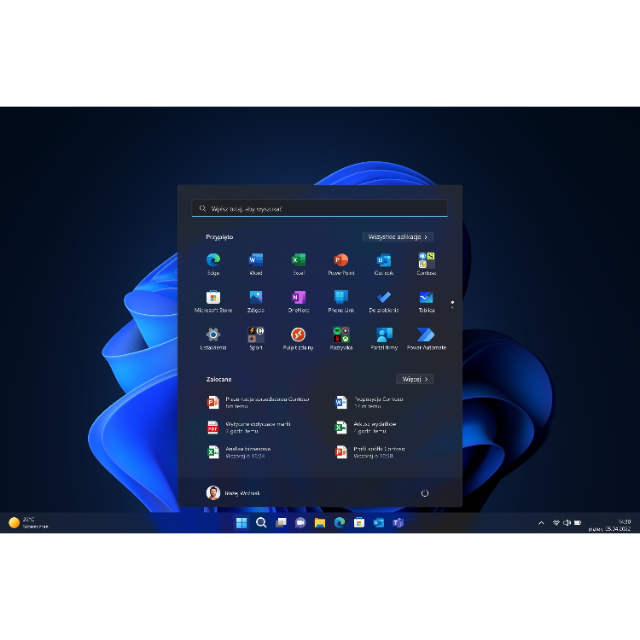The width and height of the screenshot is (640, 640).
Task: Click the Windows Start button on taskbar
Action: pyautogui.click(x=241, y=523)
